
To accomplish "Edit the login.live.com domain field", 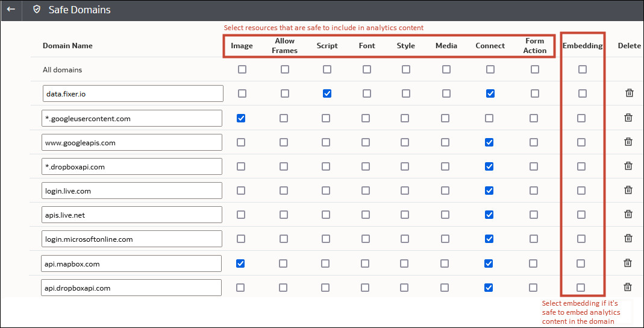I will [x=132, y=191].
